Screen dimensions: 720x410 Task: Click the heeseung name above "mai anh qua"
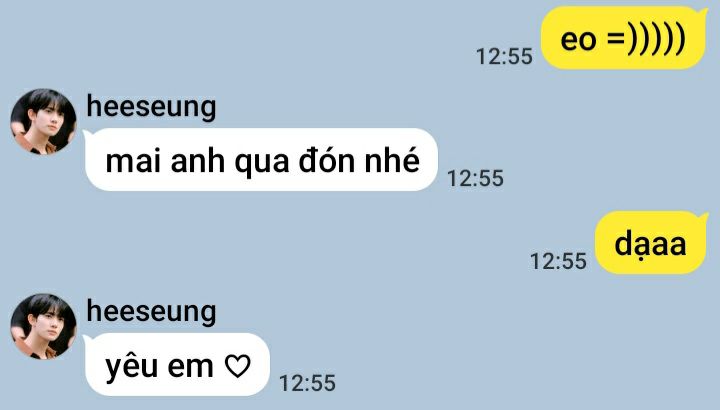151,107
